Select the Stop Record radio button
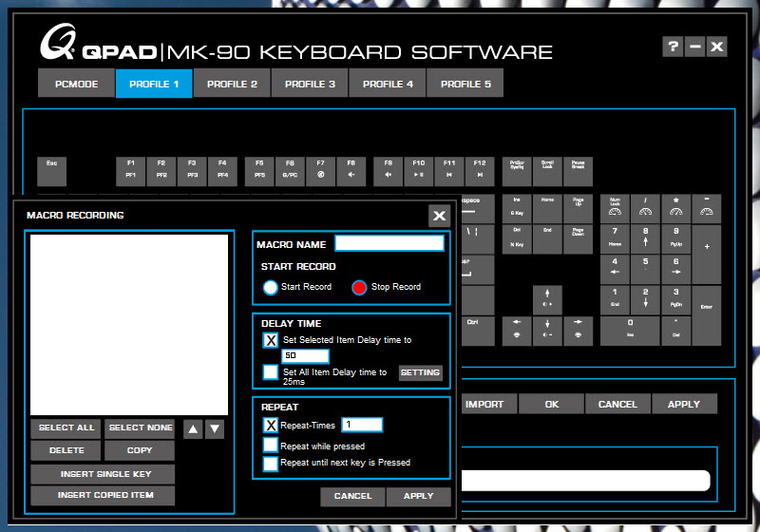This screenshot has height=532, width=760. pos(359,287)
